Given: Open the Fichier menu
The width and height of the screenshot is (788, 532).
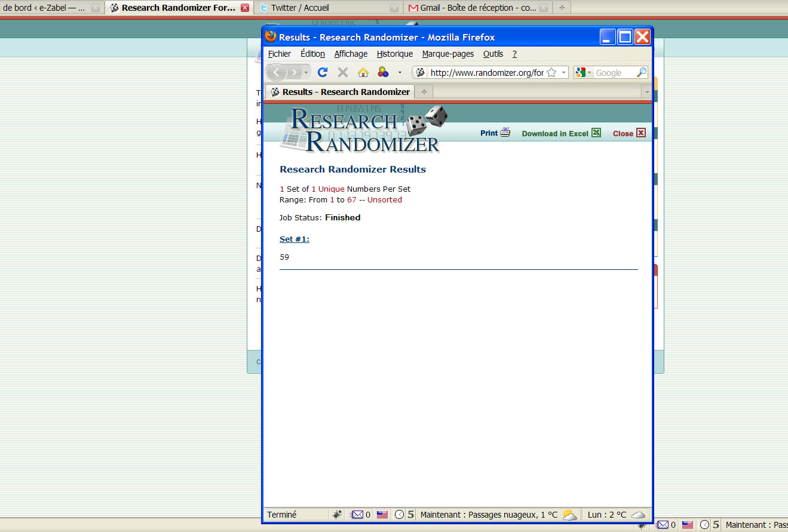Looking at the screenshot, I should click(x=280, y=54).
